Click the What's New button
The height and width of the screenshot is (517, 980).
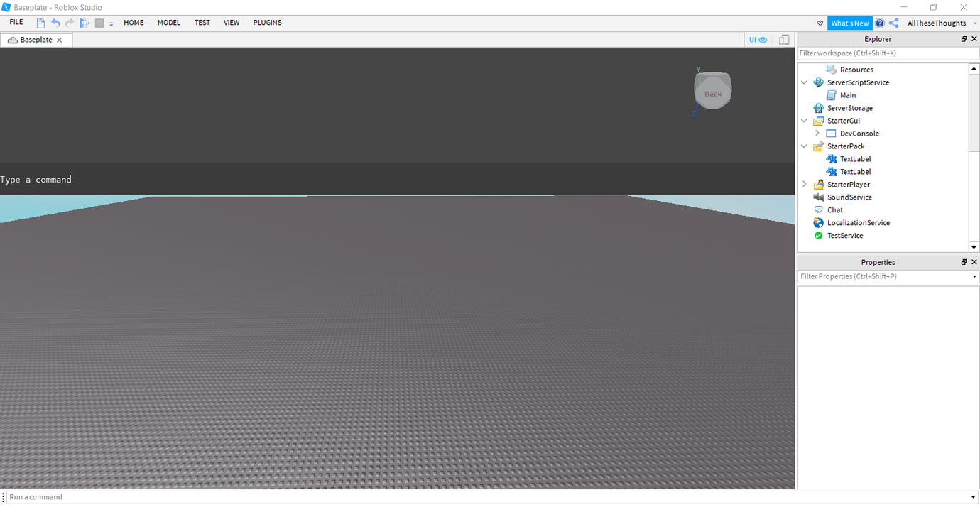(850, 23)
